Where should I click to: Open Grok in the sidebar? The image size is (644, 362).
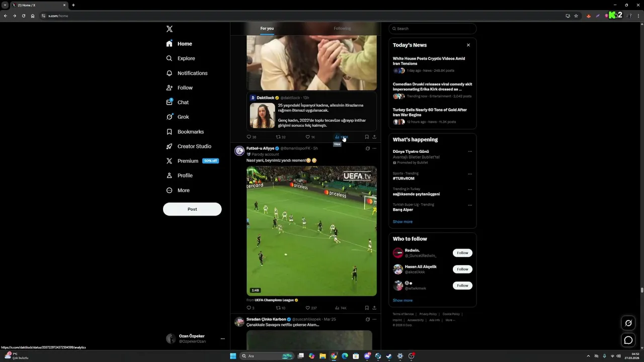pos(178,117)
